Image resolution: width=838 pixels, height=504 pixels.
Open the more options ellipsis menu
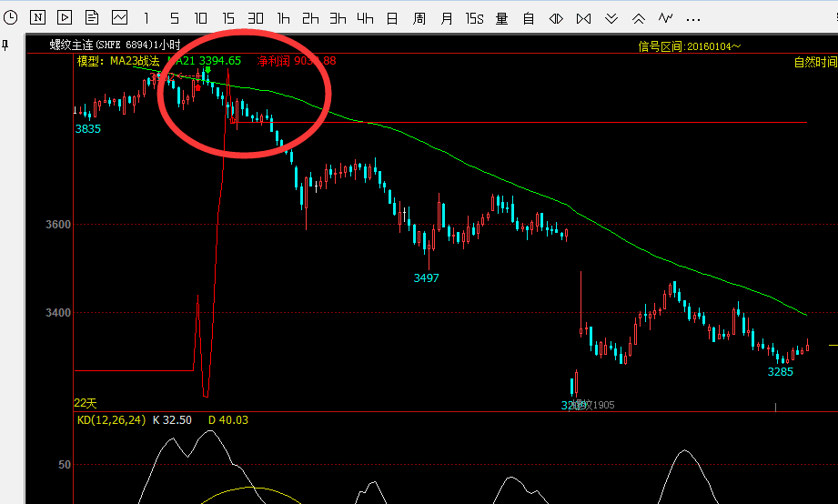[x=693, y=17]
